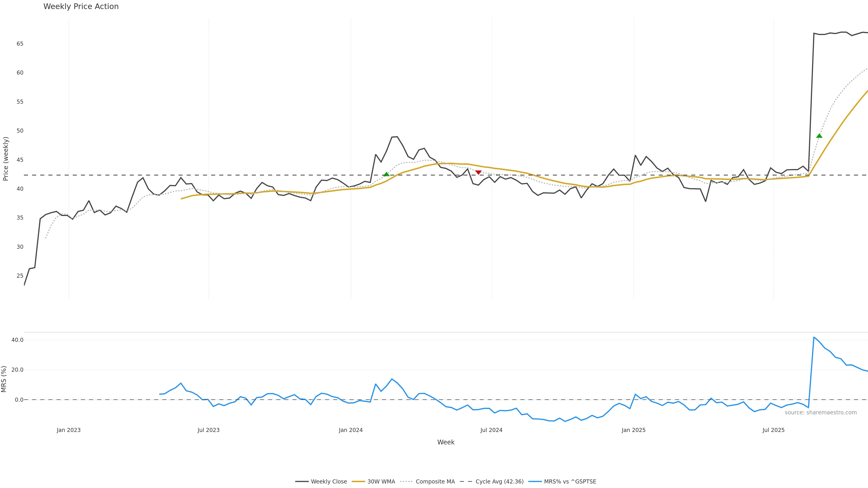Hide the MRS% vs ^GSPTSE legend entry
Screen dimensions: 868x488
click(570, 482)
